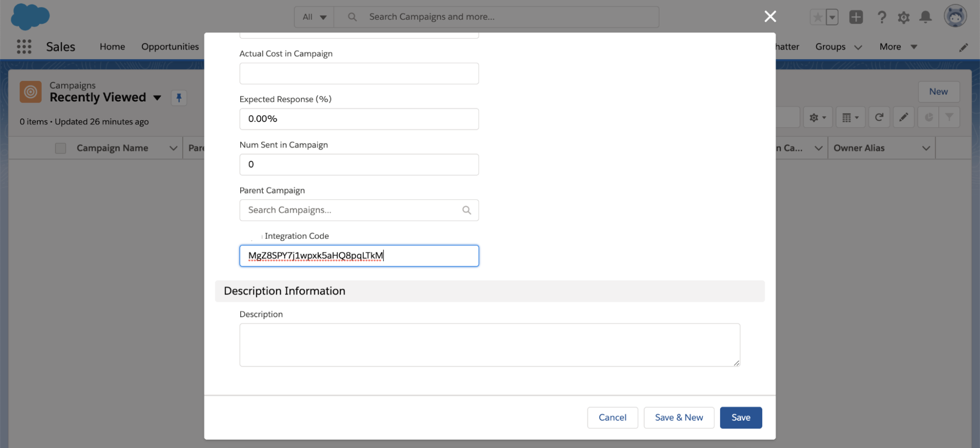Open the App Launcher grid icon
The image size is (980, 448).
coord(24,47)
